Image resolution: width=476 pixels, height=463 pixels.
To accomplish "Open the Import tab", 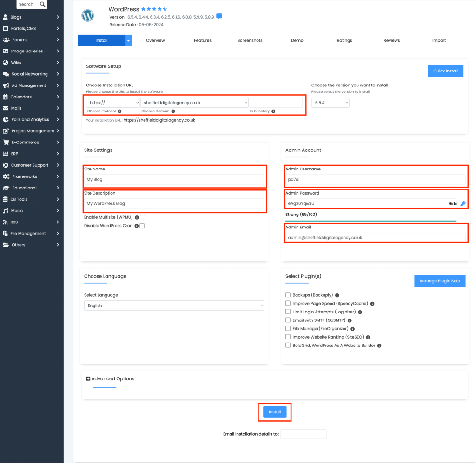I will pos(439,40).
